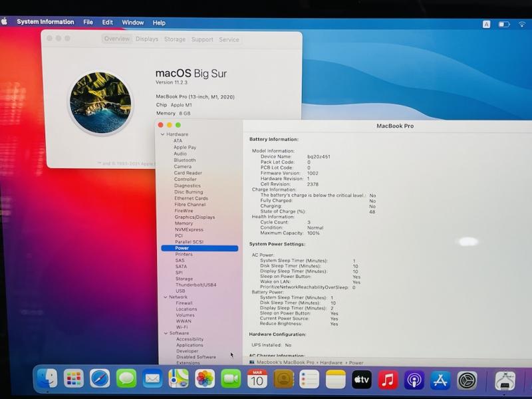532x399 pixels.
Task: Collapse the Network section
Action: [166, 297]
